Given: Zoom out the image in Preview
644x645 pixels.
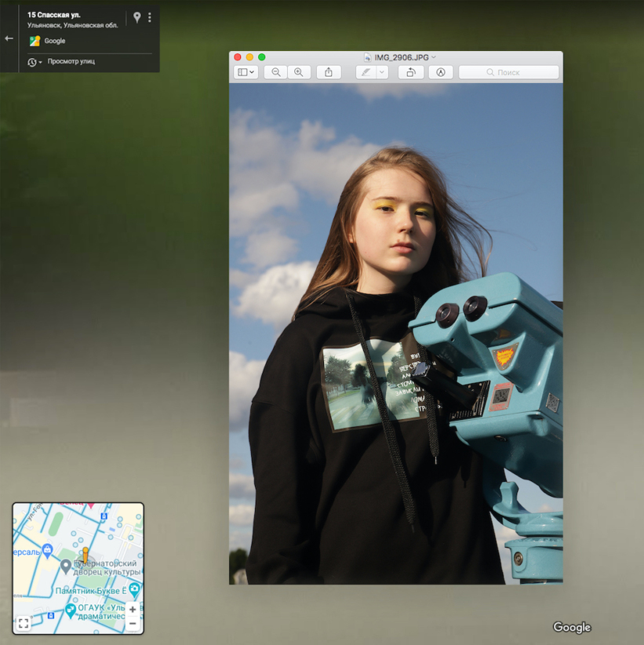Looking at the screenshot, I should 275,72.
